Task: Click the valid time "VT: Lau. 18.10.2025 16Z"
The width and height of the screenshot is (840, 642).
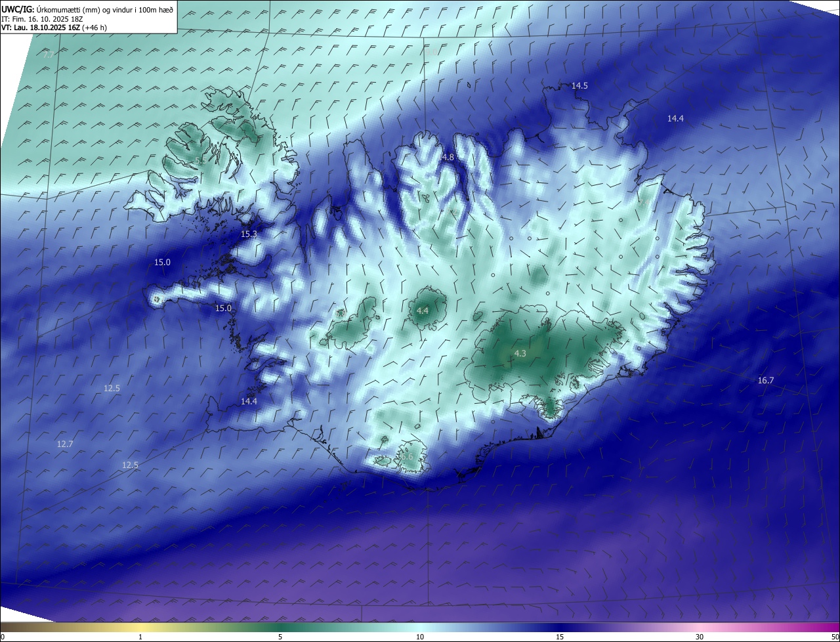Action: tap(40, 28)
